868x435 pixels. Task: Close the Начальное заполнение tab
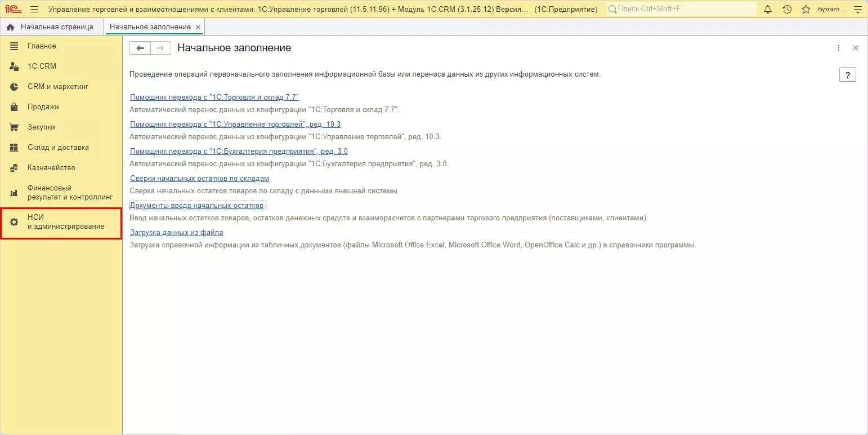198,27
